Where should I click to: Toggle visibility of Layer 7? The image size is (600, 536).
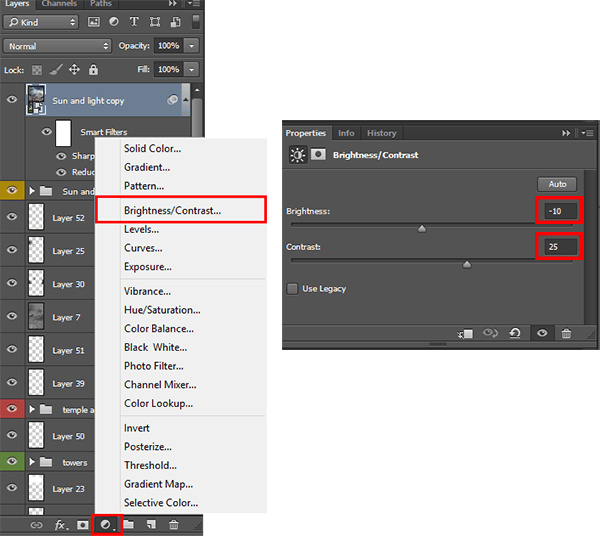point(12,316)
